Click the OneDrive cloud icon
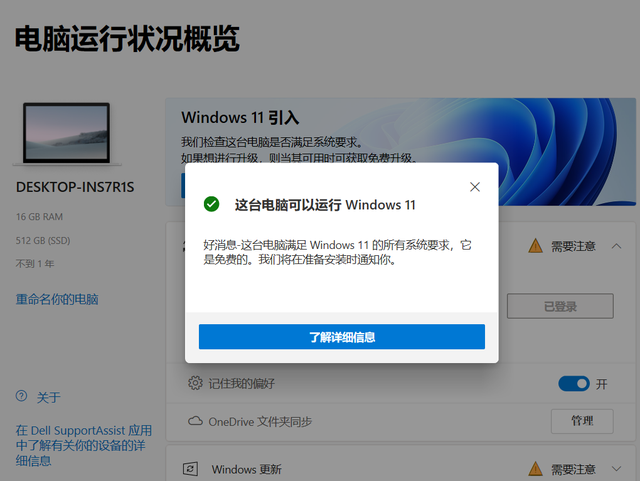 point(195,421)
